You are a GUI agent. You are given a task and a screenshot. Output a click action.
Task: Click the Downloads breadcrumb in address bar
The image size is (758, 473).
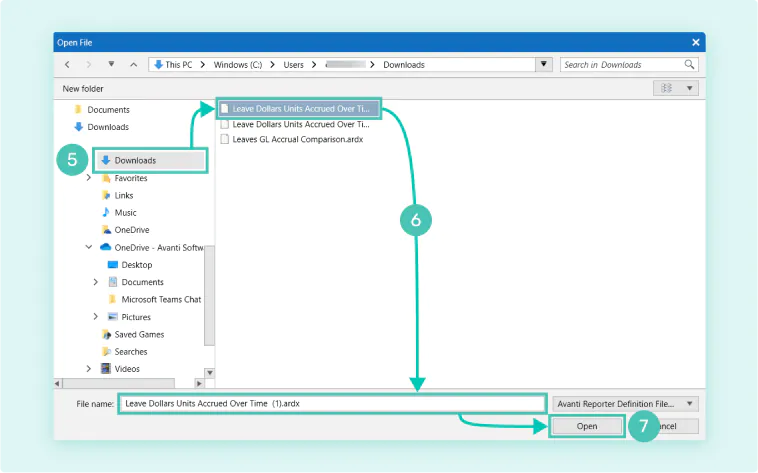404,64
